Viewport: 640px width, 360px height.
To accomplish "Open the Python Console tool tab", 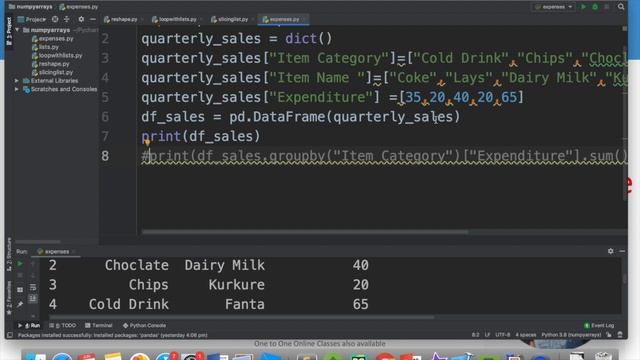I will pos(144,325).
